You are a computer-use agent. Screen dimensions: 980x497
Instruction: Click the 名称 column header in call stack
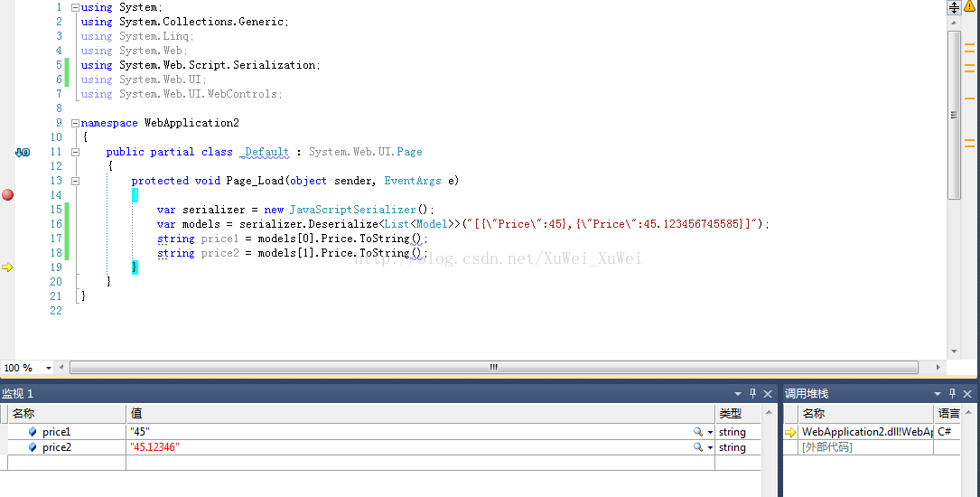pos(865,413)
